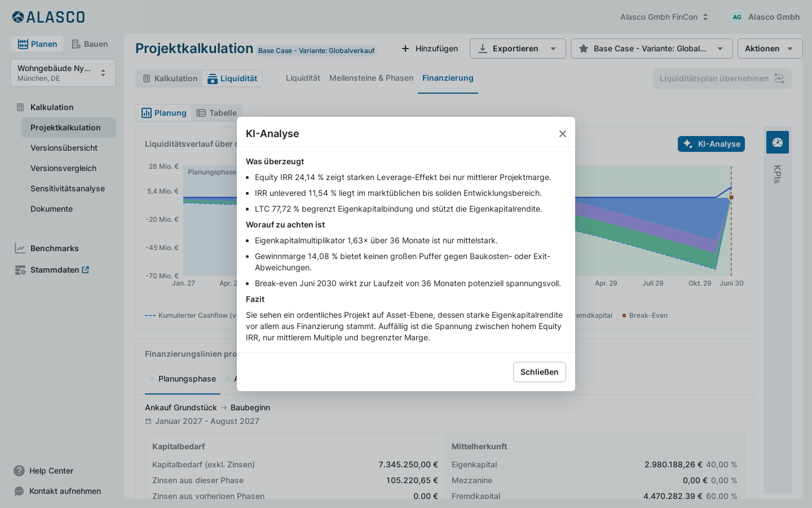This screenshot has height=508, width=812.
Task: Click the Eigenkapital amount 2.980.188,26 €
Action: 673,465
